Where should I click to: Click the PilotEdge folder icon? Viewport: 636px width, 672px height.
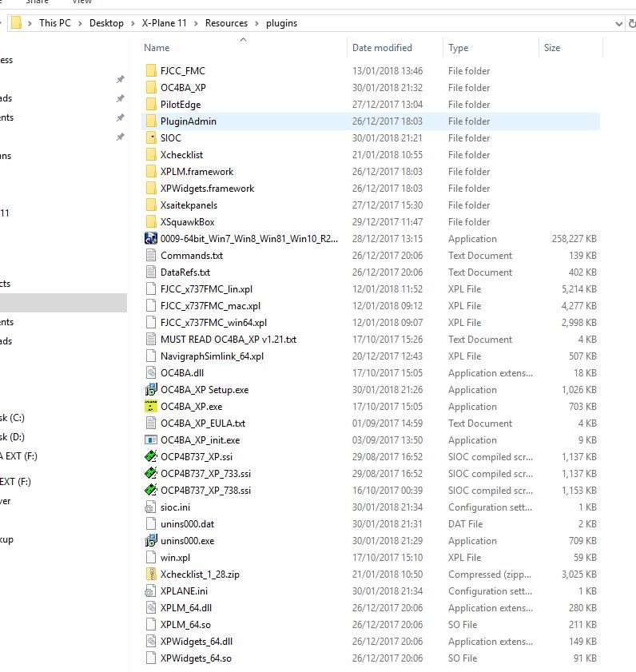tap(151, 104)
